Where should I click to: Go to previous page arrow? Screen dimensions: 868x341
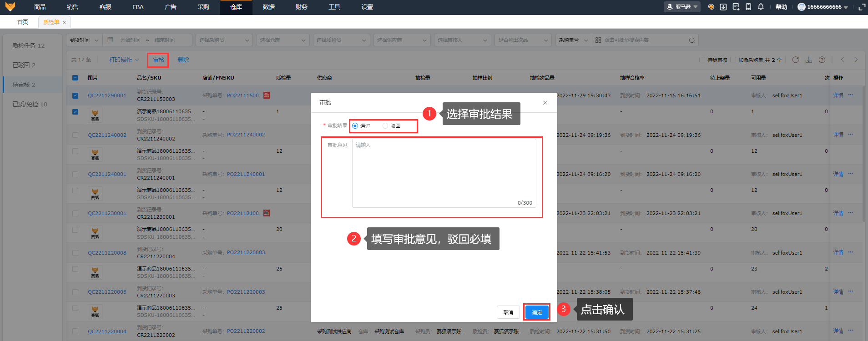click(x=843, y=60)
